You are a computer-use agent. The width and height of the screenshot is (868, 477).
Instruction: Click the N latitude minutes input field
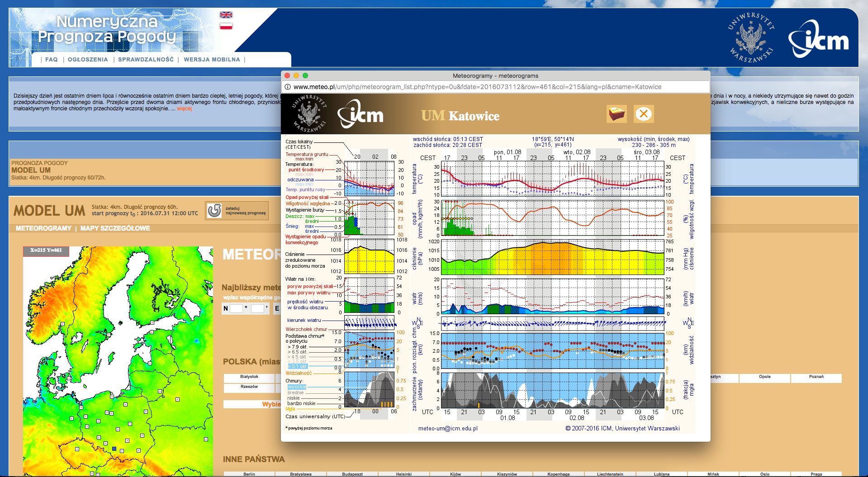pyautogui.click(x=257, y=308)
